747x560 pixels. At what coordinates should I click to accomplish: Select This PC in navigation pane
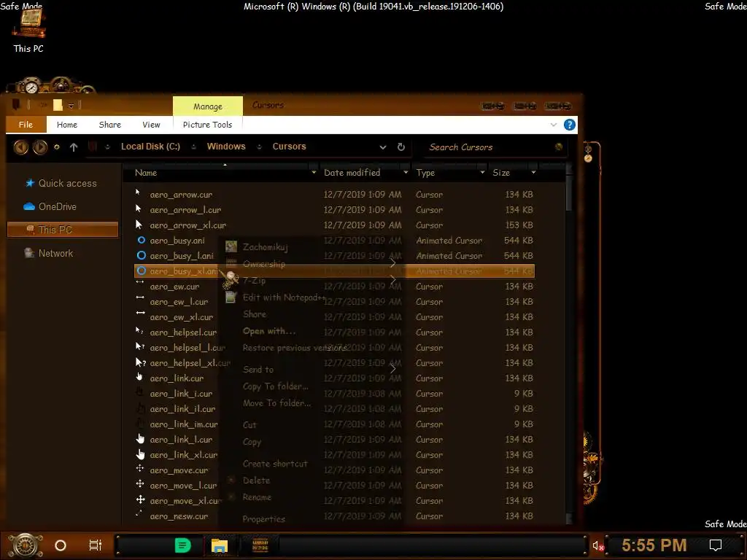pyautogui.click(x=63, y=230)
